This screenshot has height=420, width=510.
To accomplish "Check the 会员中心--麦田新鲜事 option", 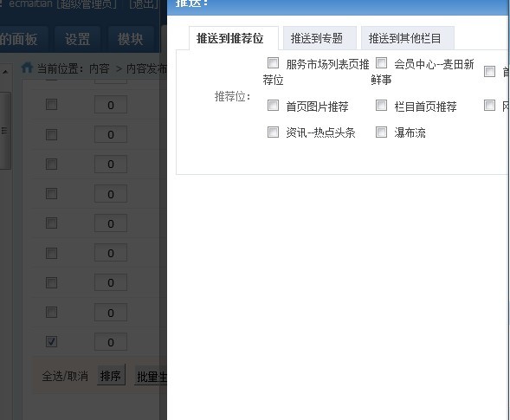I will 381,63.
